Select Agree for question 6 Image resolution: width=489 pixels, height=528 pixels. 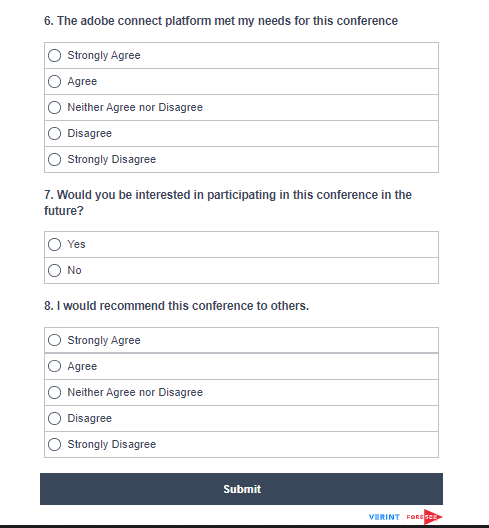pyautogui.click(x=55, y=81)
